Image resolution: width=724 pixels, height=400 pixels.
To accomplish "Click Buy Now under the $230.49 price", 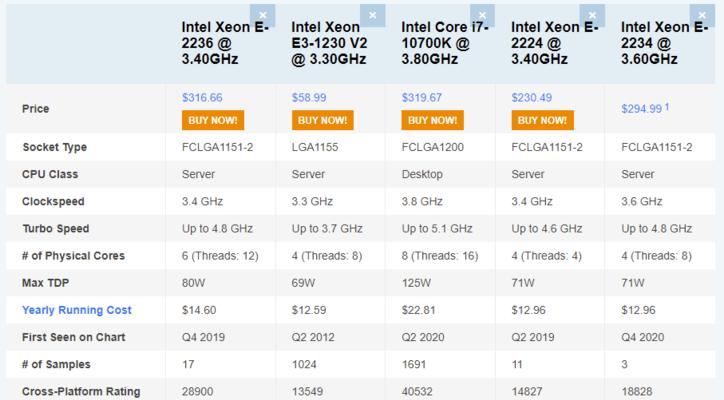I will pyautogui.click(x=543, y=120).
